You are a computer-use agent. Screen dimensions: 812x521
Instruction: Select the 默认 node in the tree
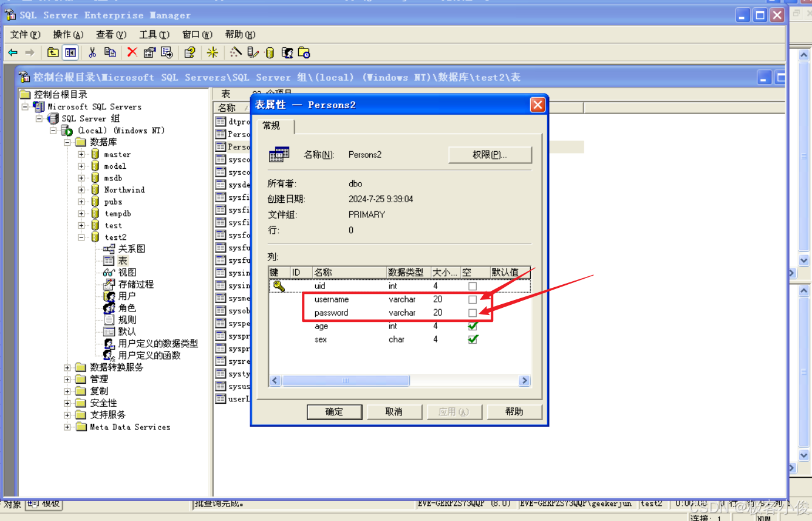tap(126, 332)
